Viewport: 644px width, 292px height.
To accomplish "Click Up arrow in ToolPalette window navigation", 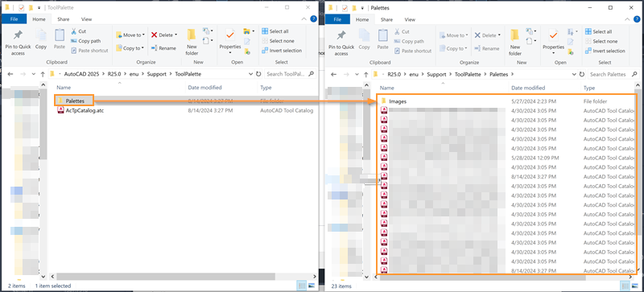I will (x=43, y=74).
